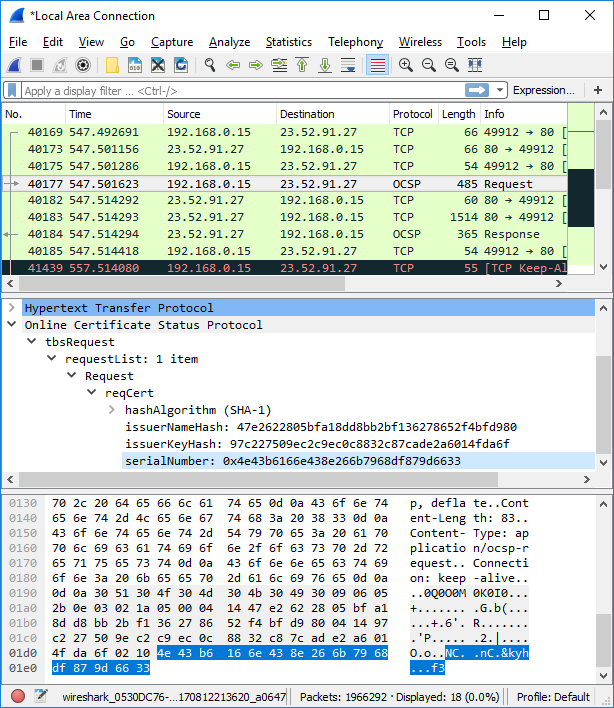The image size is (614, 708).
Task: Collapse the requestList node
Action: [x=51, y=359]
